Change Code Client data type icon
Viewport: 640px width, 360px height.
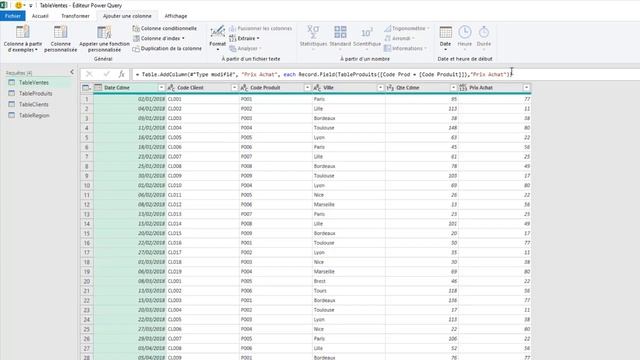[x=171, y=88]
